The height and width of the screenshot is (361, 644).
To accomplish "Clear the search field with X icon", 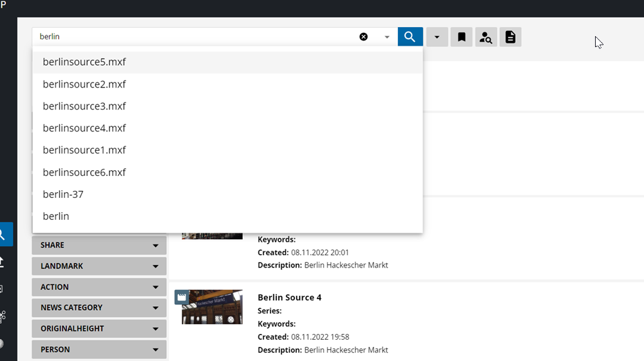I will tap(363, 37).
